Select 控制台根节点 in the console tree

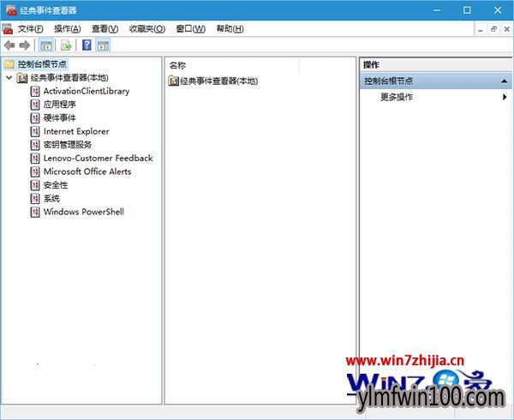[x=42, y=64]
